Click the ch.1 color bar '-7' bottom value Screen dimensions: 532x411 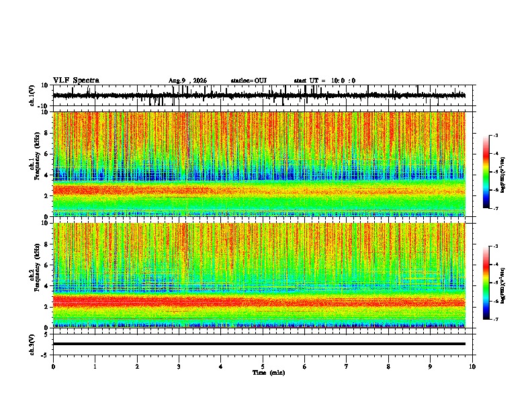[496, 208]
